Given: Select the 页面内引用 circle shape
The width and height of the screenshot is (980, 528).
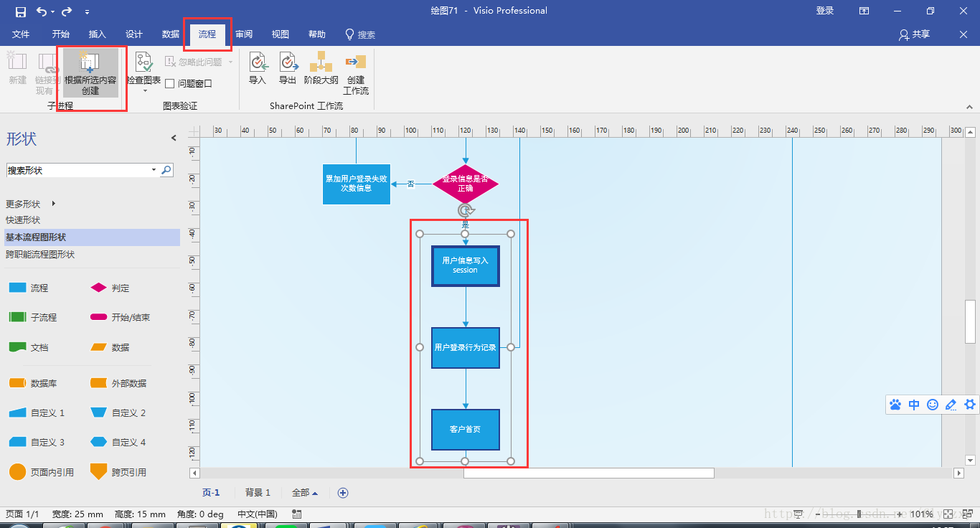Looking at the screenshot, I should pyautogui.click(x=41, y=472).
